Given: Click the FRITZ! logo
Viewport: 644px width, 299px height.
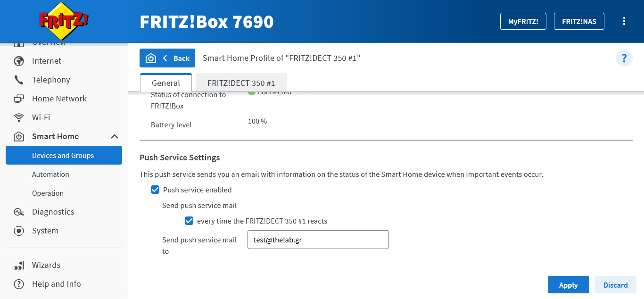Looking at the screenshot, I should (x=64, y=21).
